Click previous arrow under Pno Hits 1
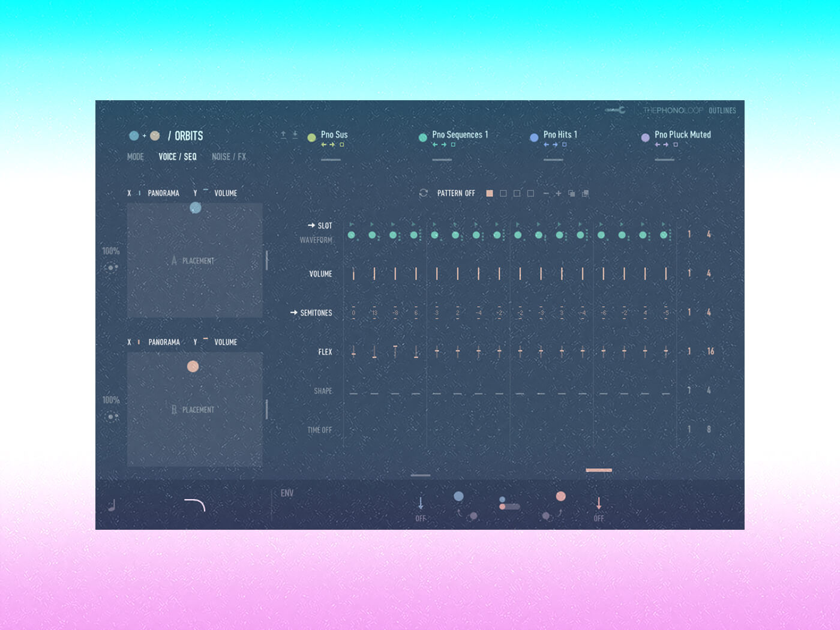The width and height of the screenshot is (840, 630). pyautogui.click(x=546, y=145)
